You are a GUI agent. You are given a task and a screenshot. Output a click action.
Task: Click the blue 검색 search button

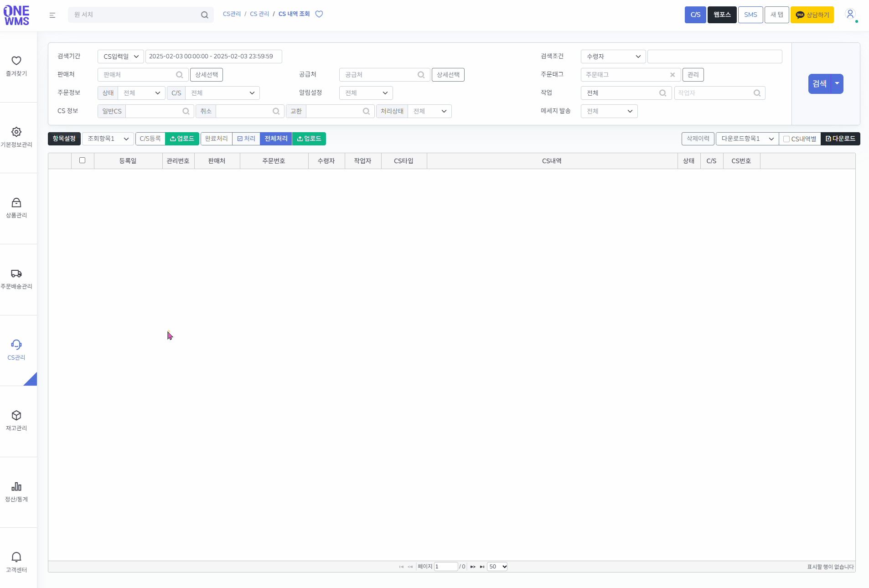(820, 83)
